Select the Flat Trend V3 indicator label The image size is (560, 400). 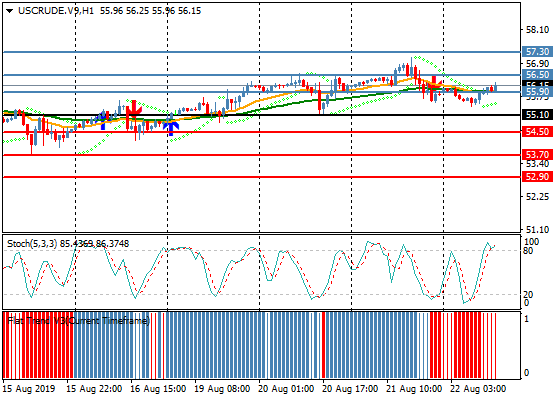click(x=78, y=320)
